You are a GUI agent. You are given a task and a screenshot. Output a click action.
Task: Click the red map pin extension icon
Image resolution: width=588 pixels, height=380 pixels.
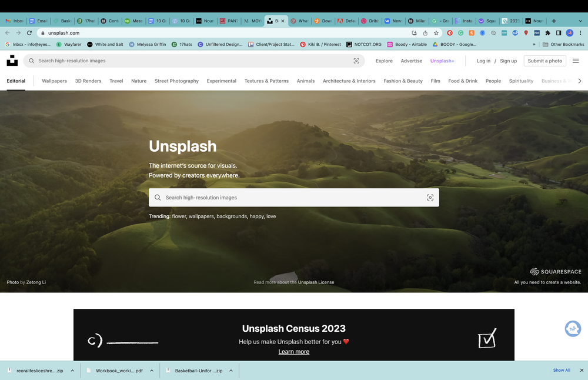[x=526, y=33]
